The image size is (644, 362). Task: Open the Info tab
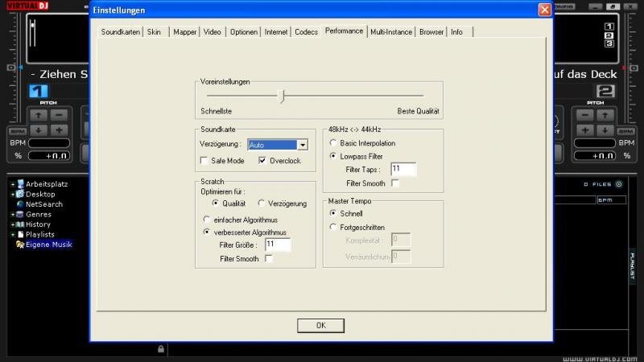[456, 32]
